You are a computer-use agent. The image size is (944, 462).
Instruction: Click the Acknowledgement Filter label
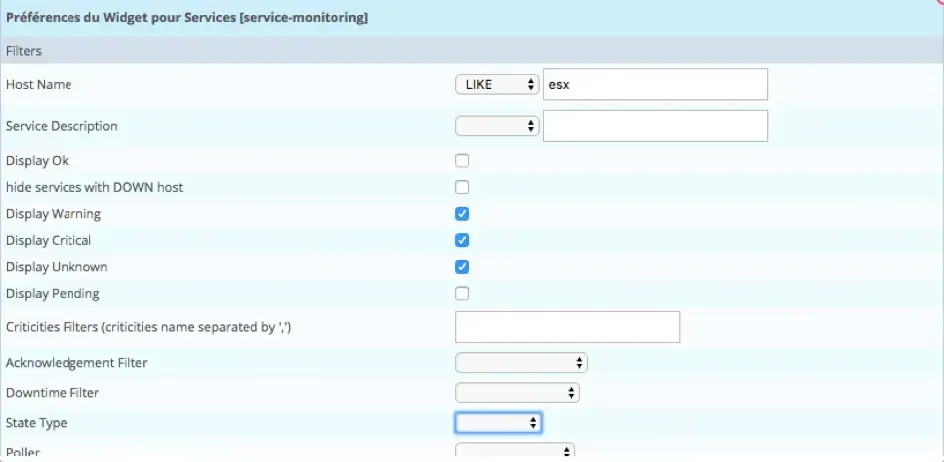(76, 363)
